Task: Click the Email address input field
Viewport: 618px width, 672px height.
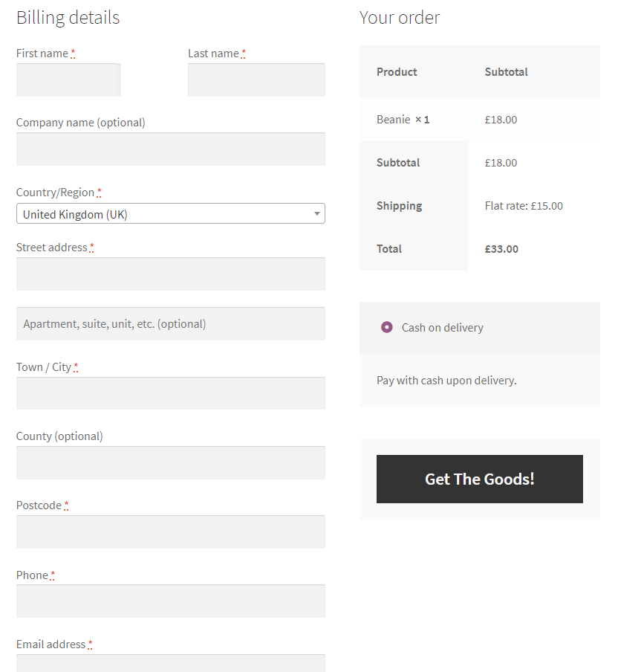Action: pyautogui.click(x=170, y=663)
